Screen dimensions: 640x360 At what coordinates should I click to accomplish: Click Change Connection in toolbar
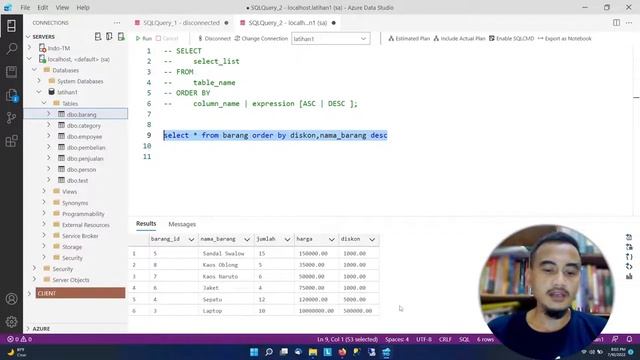[x=261, y=38]
